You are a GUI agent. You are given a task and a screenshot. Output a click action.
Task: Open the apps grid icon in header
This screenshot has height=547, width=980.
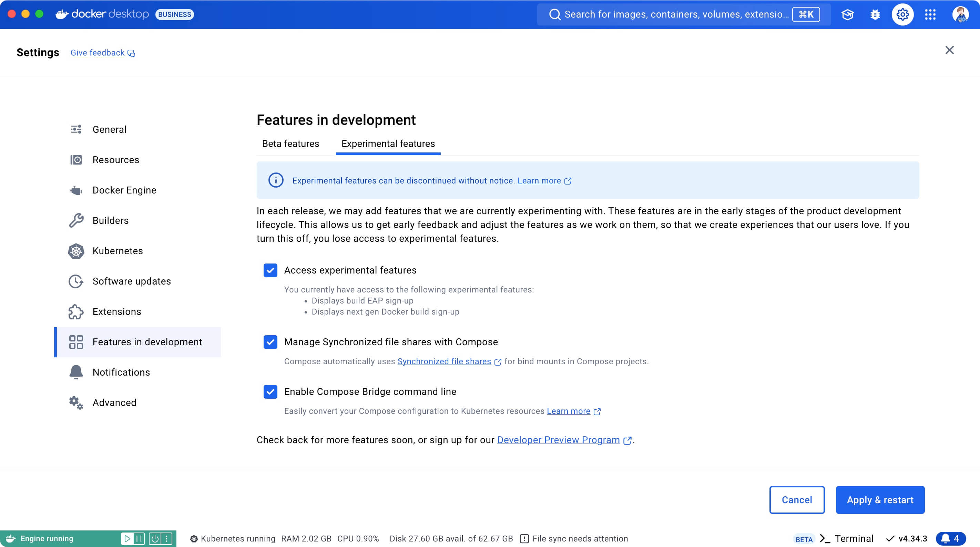pos(930,14)
